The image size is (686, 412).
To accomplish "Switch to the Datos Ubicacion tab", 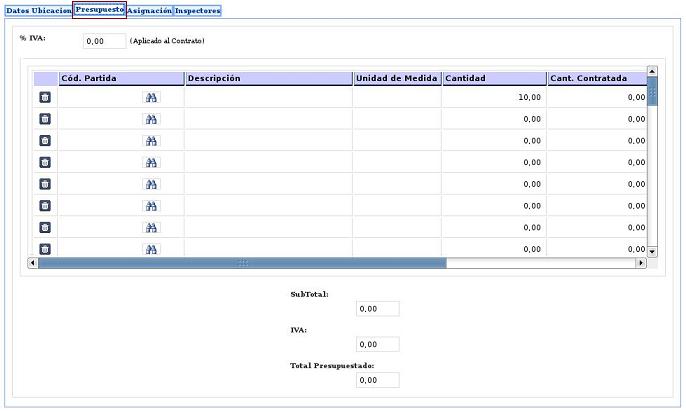I will pyautogui.click(x=38, y=10).
